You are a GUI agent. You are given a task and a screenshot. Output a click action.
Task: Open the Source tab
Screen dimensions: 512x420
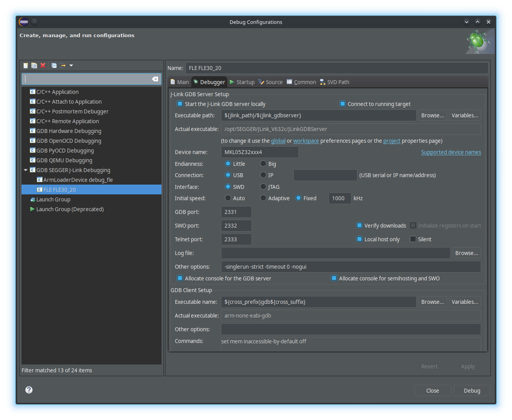pos(271,82)
